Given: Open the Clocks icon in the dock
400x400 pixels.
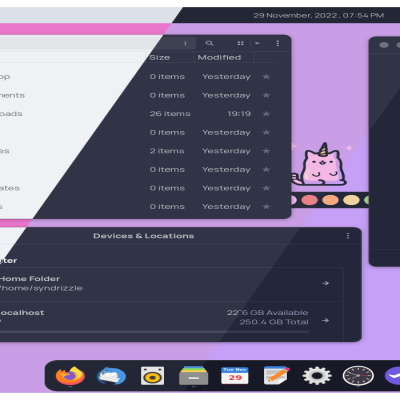Looking at the screenshot, I should tap(358, 376).
